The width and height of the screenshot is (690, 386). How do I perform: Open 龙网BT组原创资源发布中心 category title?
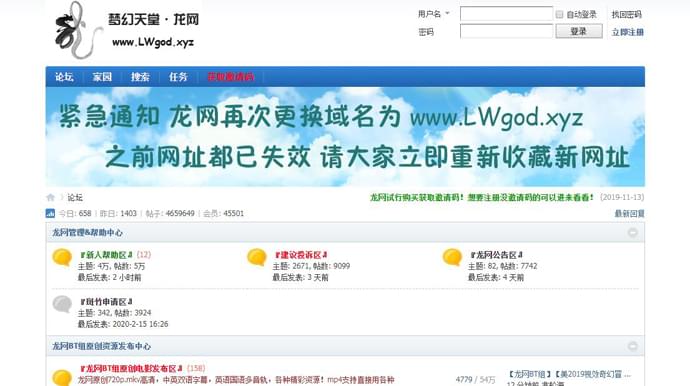click(x=101, y=346)
